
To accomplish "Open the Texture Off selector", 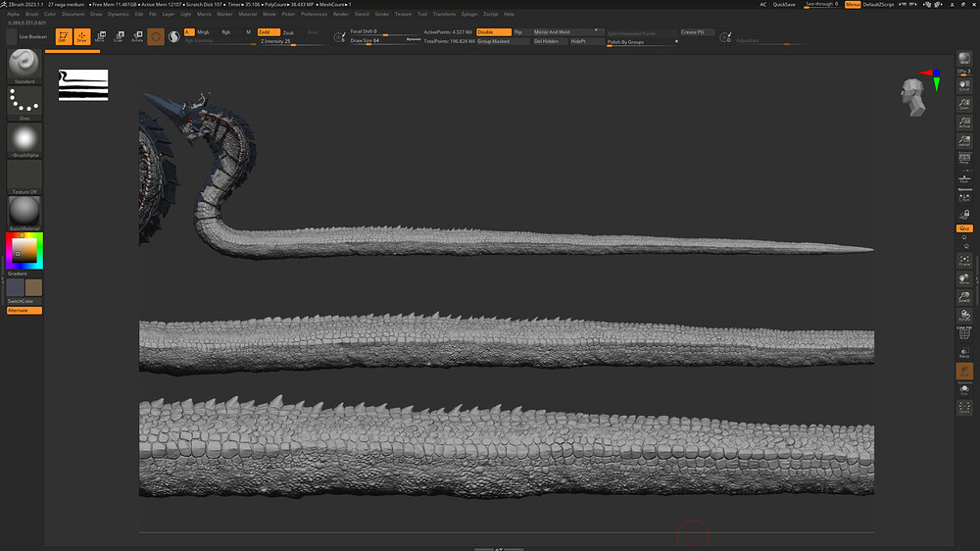I will point(24,175).
